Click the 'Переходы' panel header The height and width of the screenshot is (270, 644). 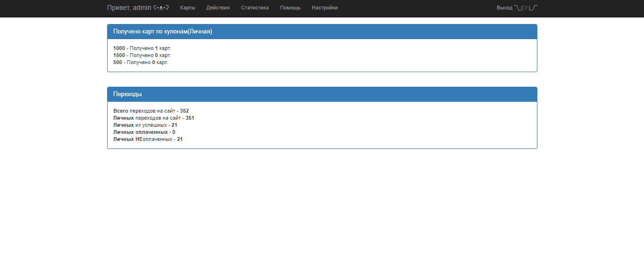(x=127, y=94)
